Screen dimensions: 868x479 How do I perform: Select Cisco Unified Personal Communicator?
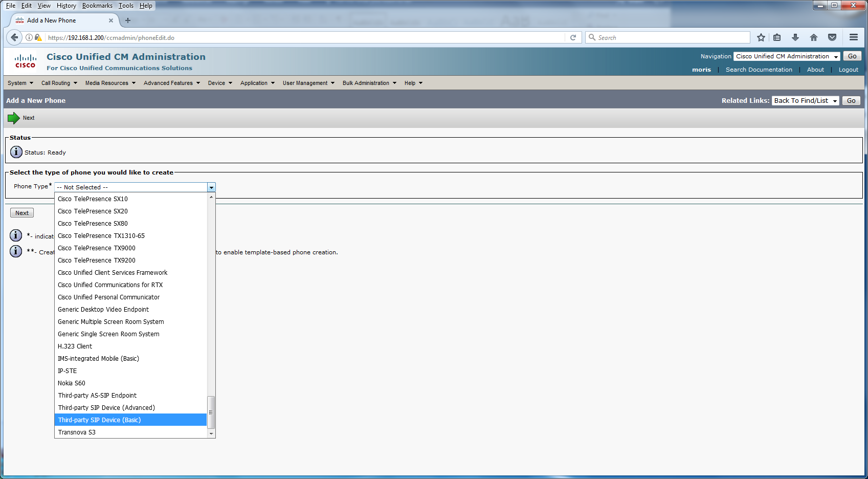pos(130,297)
